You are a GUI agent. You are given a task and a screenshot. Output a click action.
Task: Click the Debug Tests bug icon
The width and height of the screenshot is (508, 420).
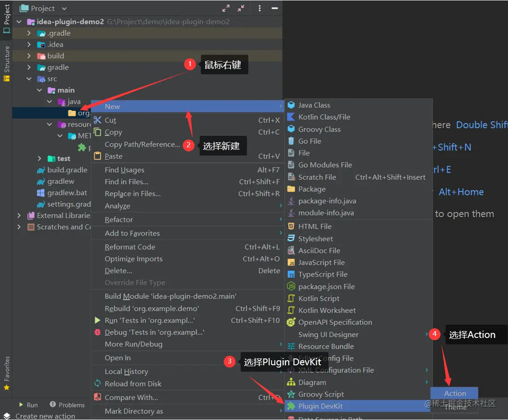click(98, 332)
